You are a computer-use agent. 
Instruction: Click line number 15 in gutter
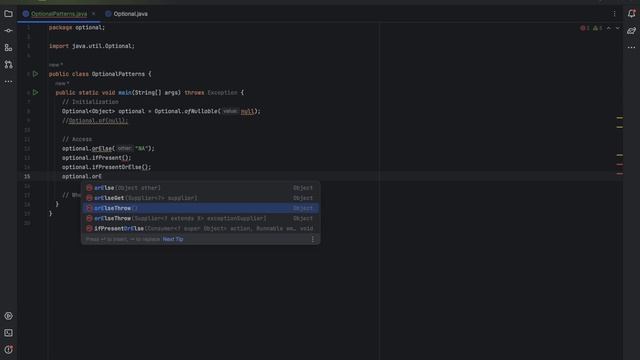[27, 177]
